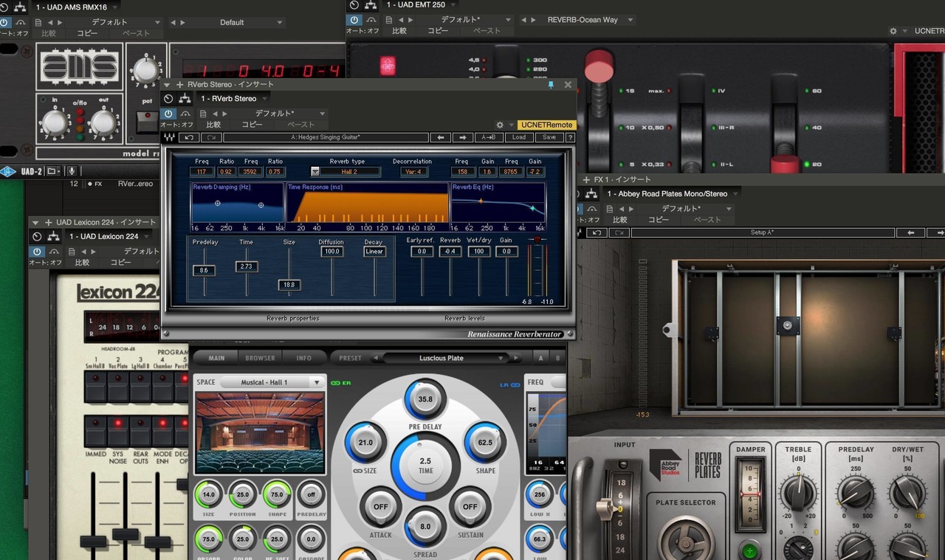
Task: Open the RVerb help question mark
Action: tap(570, 137)
